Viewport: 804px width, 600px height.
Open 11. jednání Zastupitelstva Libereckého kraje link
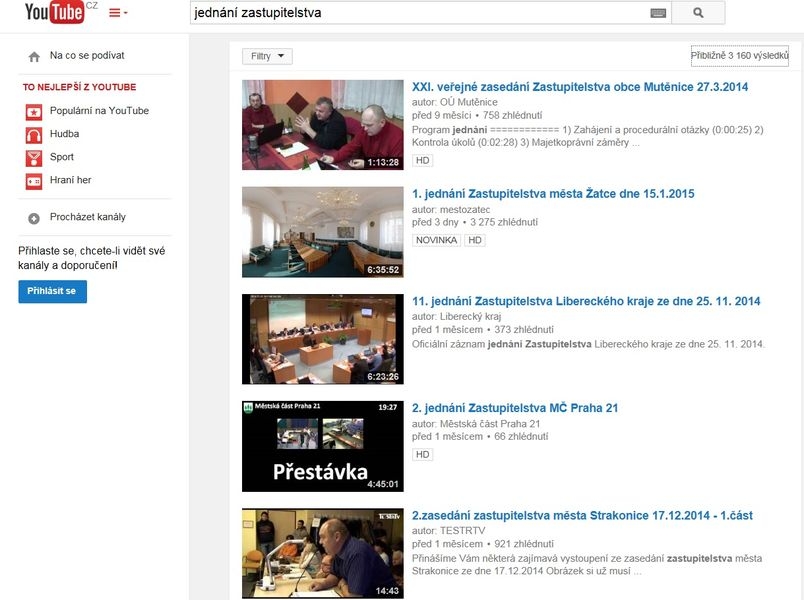click(x=586, y=301)
